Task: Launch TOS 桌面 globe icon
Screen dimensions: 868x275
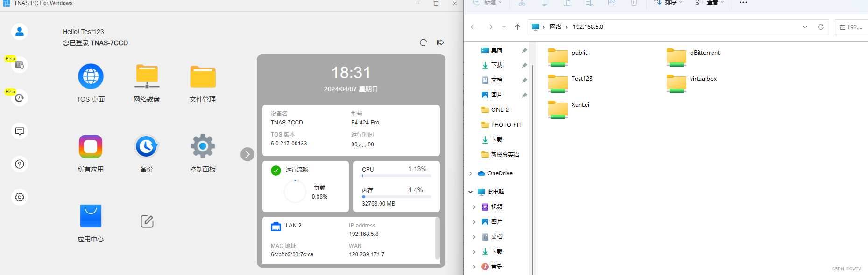Action: tap(91, 76)
